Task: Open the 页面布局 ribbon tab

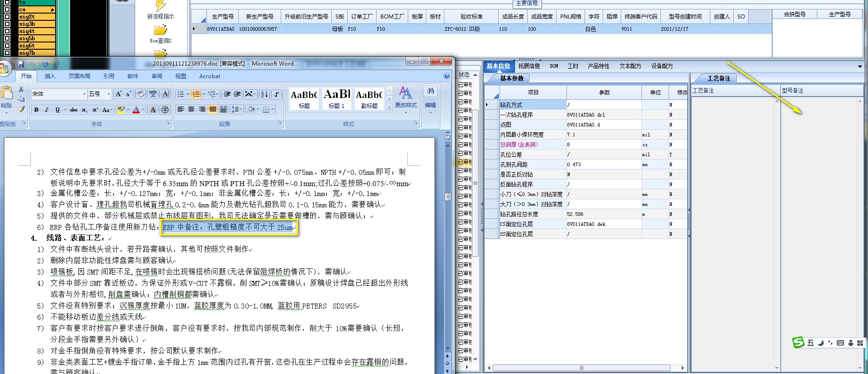Action: (x=79, y=76)
